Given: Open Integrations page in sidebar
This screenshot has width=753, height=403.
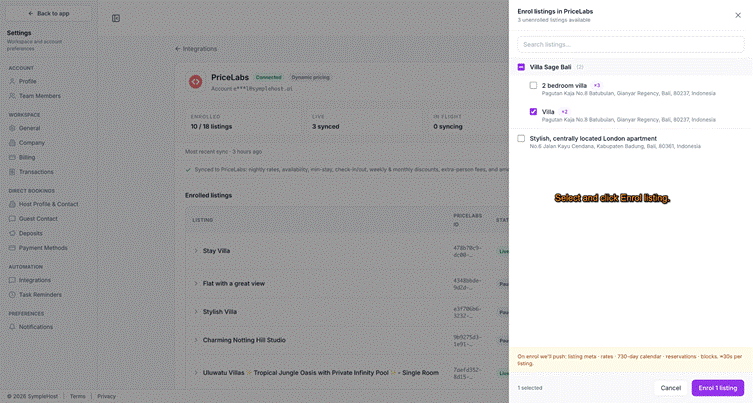Looking at the screenshot, I should click(35, 280).
